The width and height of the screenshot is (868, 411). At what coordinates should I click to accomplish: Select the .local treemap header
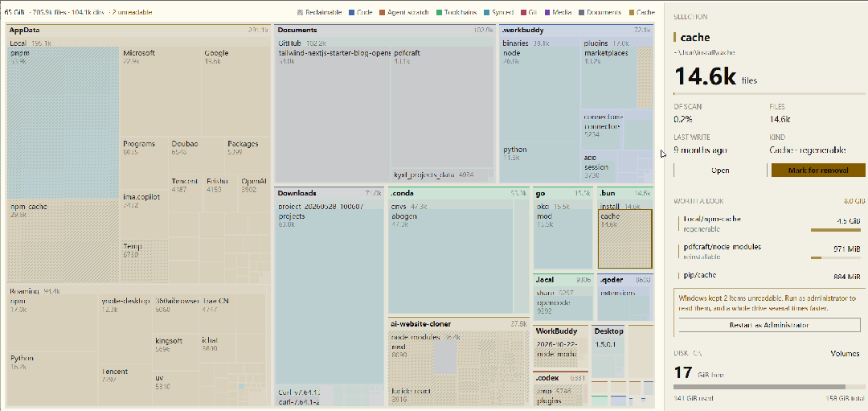pos(563,280)
